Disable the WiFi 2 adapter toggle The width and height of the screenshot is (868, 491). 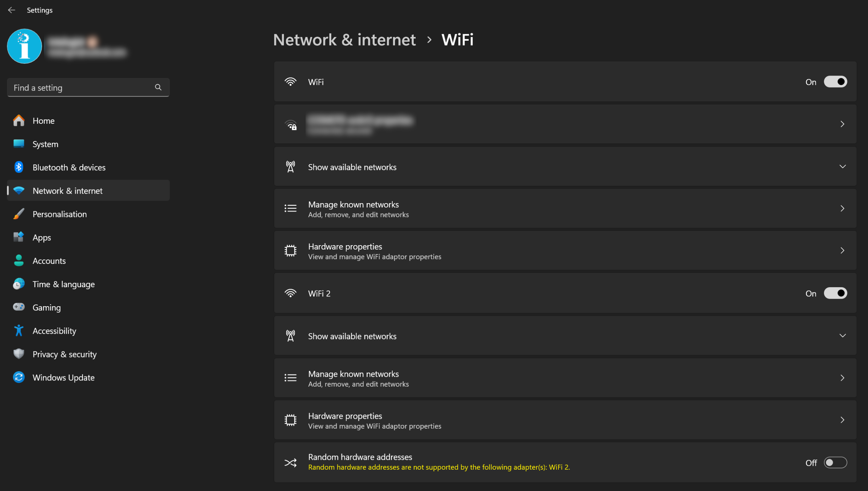click(x=835, y=293)
